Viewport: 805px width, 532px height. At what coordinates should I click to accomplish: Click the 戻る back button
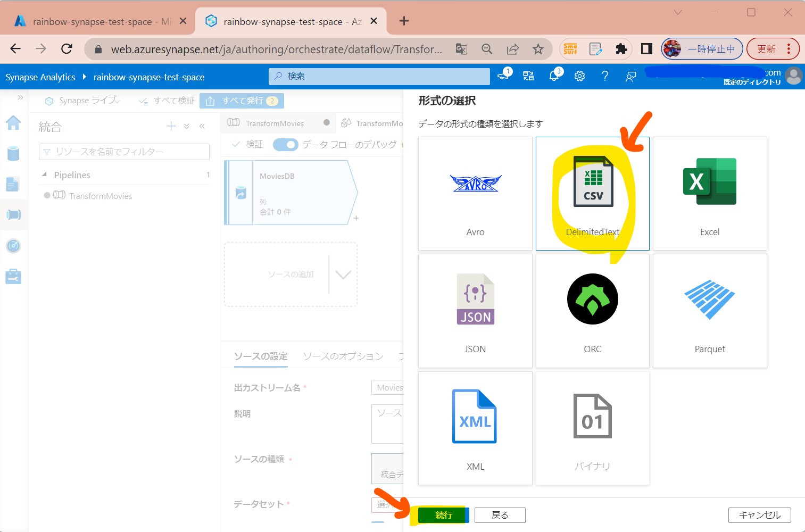500,515
